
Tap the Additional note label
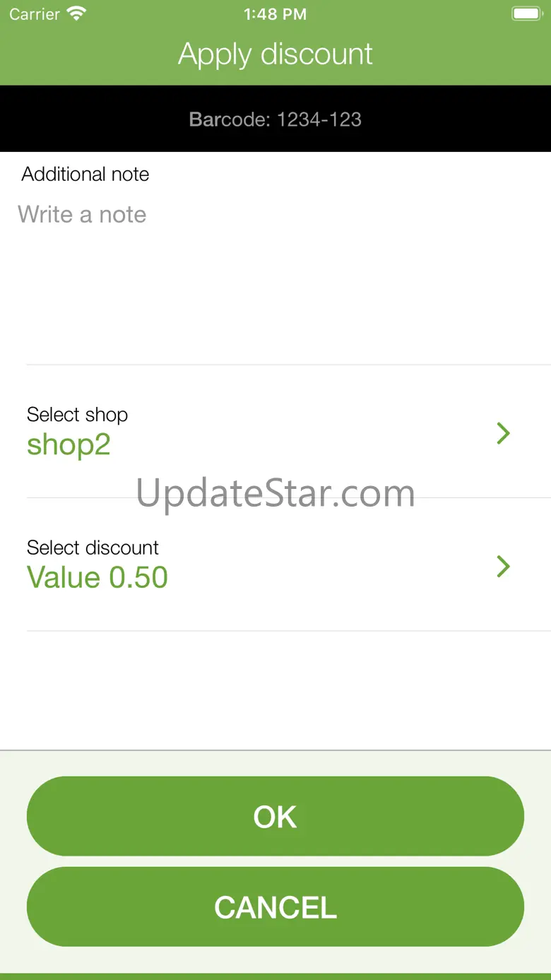(85, 175)
